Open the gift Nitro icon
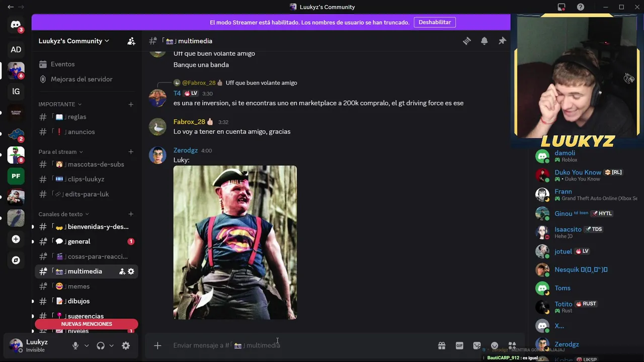 [442, 345]
